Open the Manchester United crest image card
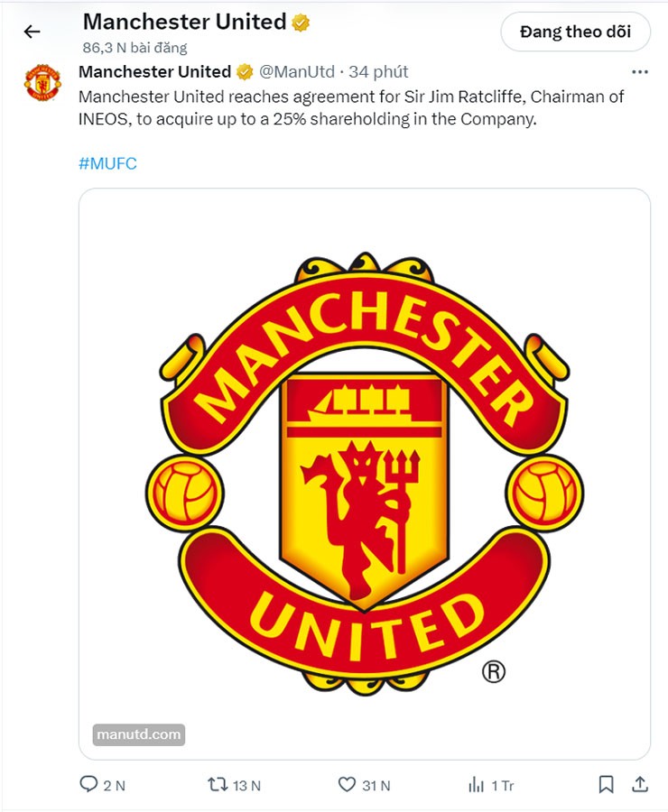Viewport: 668px width, 812px height. [x=365, y=474]
